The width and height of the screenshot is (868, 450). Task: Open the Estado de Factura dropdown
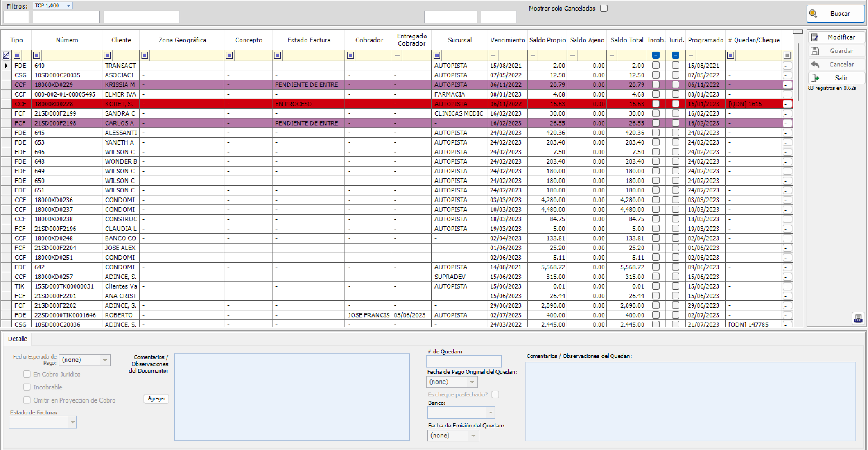tap(72, 422)
